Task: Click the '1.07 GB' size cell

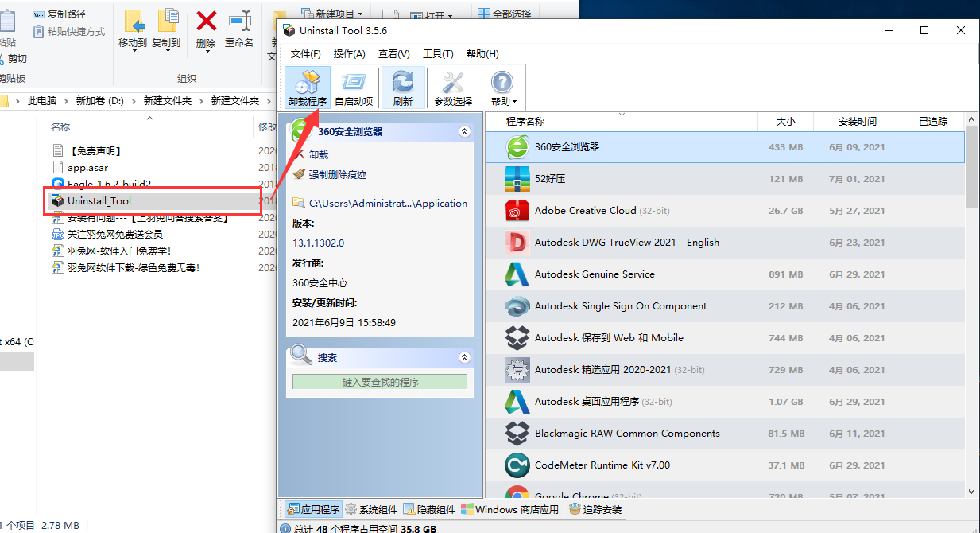Action: pos(787,402)
